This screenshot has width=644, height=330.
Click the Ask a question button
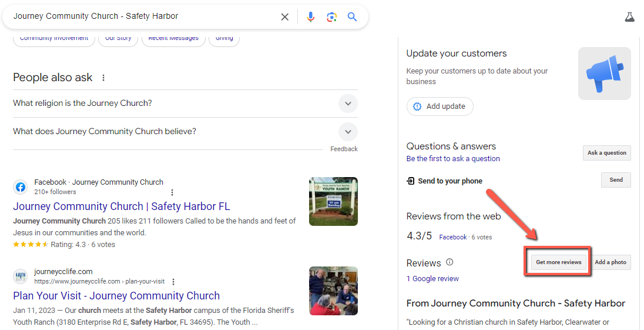(606, 153)
